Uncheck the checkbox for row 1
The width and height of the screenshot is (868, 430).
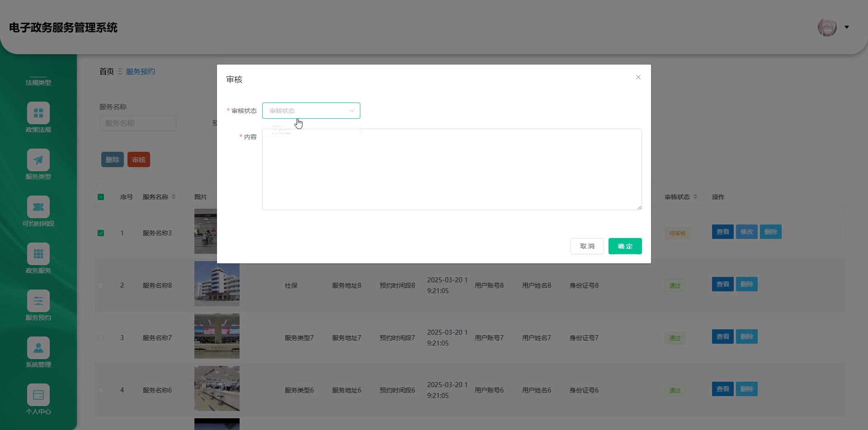coord(101,233)
